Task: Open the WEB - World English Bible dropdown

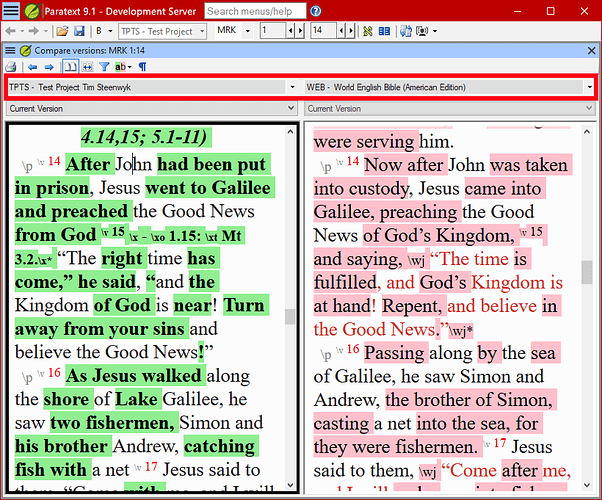Action: click(449, 87)
